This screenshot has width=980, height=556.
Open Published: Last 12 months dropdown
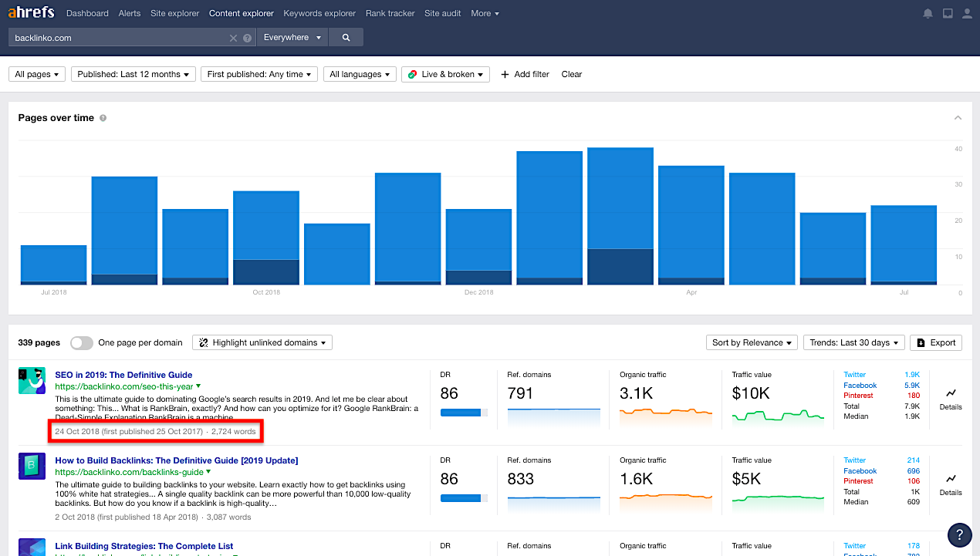(133, 74)
